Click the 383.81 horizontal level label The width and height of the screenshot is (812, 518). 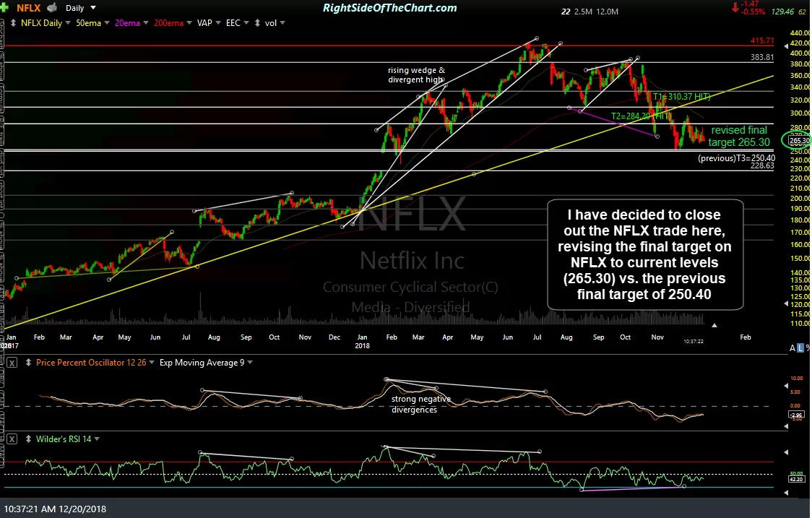click(x=762, y=57)
